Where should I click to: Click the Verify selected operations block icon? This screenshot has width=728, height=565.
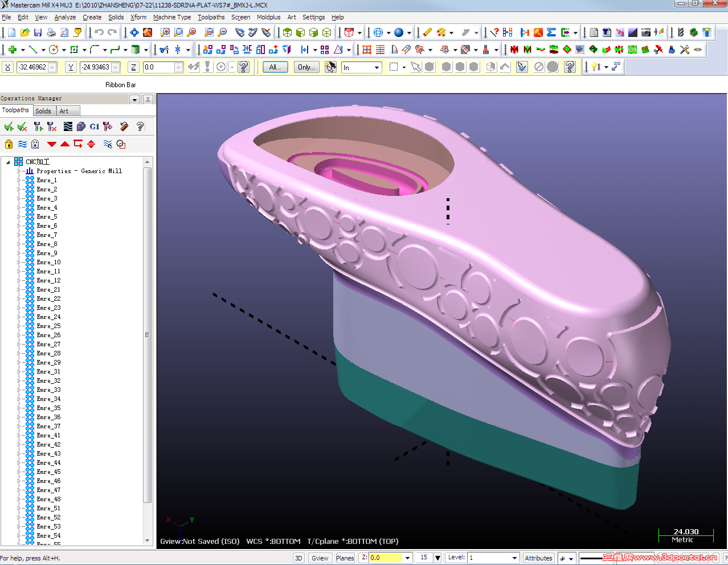point(81,126)
